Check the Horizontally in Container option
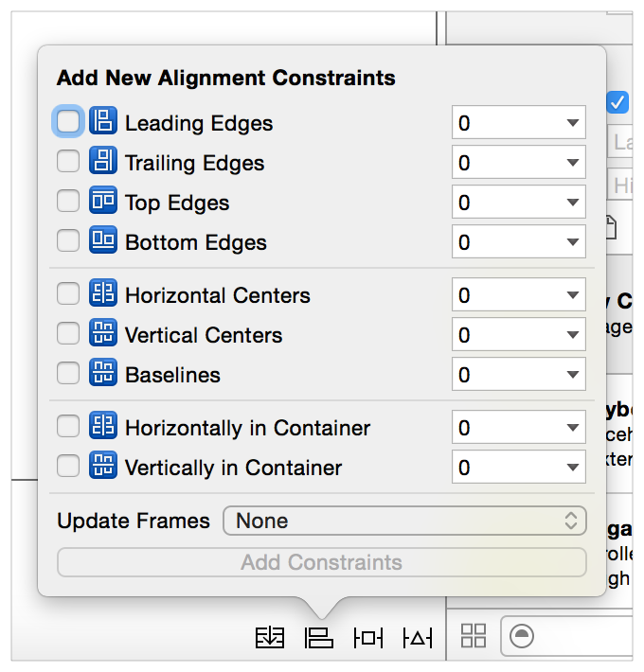 (x=68, y=426)
